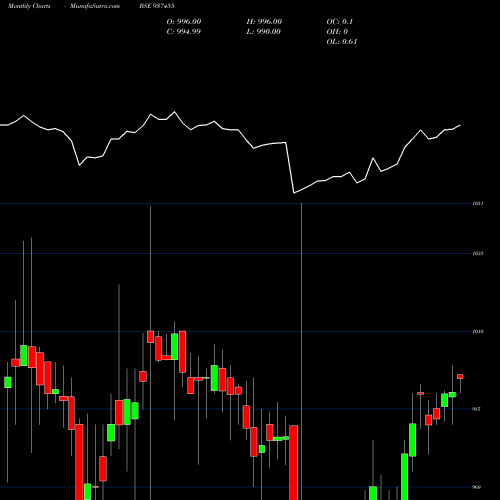Click the 'BSE 937455' symbol text
Screen dimensions: 500x500
click(157, 6)
